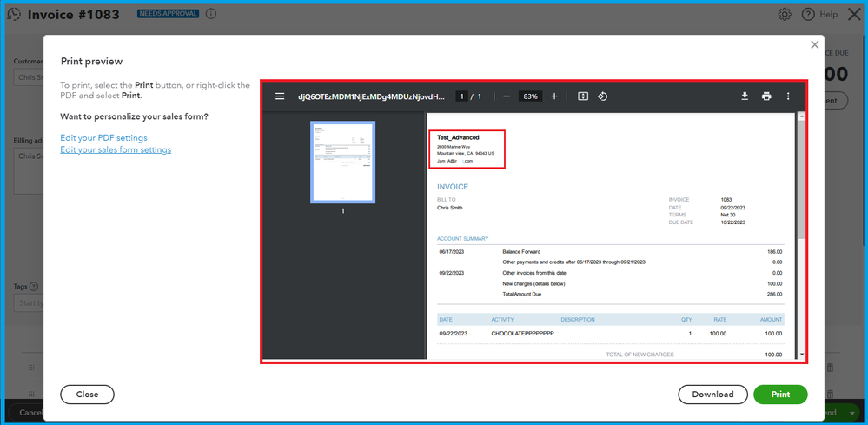Click the Print preview heading
The width and height of the screenshot is (868, 425).
click(x=91, y=62)
